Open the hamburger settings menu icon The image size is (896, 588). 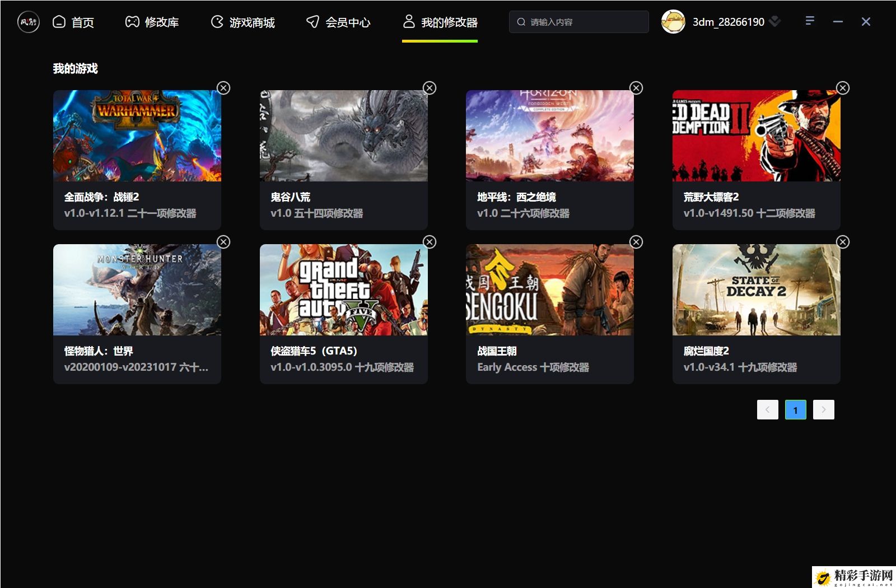[810, 21]
